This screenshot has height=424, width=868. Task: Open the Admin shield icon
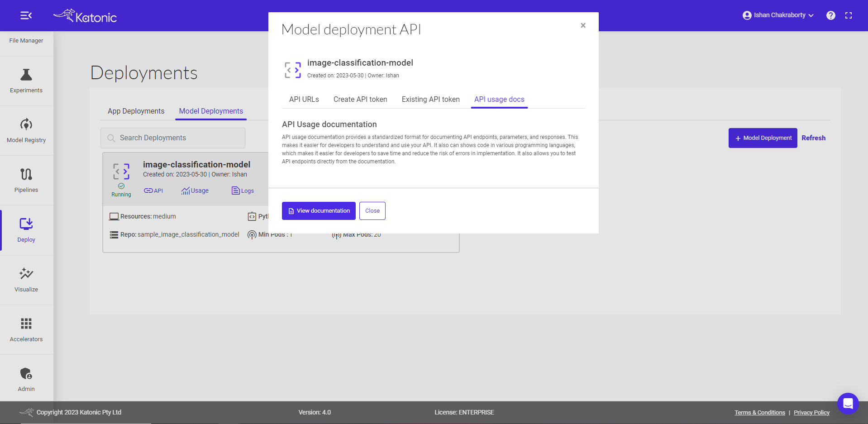pos(26,373)
